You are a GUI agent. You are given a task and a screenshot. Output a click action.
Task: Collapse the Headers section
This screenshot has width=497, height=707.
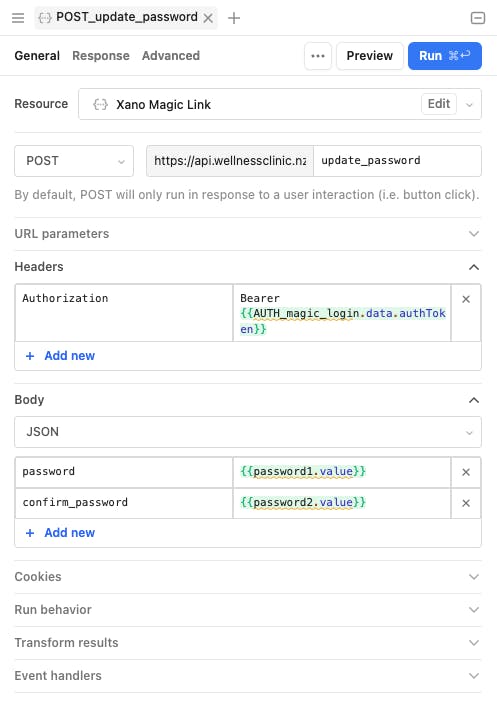pyautogui.click(x=474, y=267)
